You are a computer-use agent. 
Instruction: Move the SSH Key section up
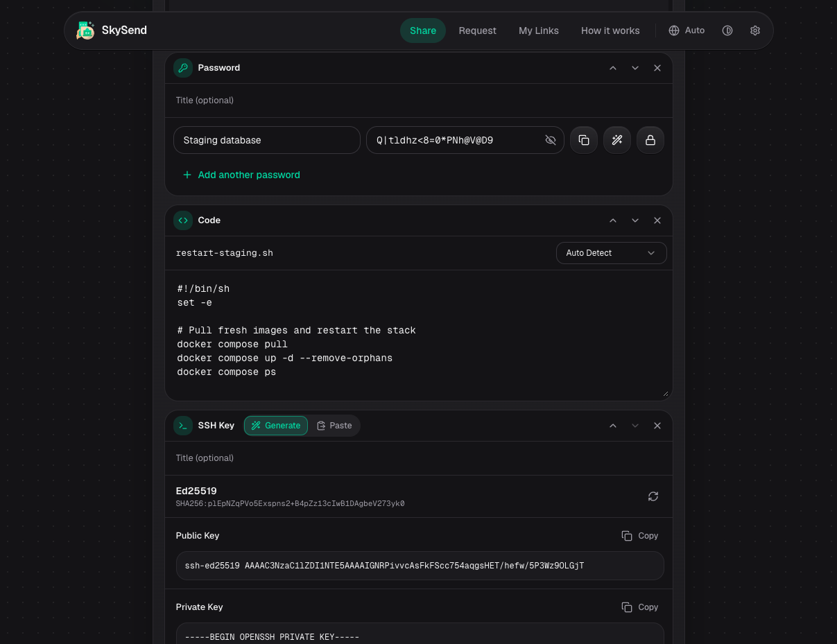click(x=613, y=426)
